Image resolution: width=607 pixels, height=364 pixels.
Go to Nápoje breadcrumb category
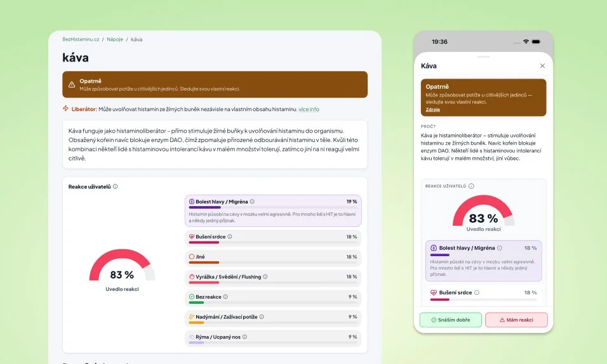click(115, 39)
